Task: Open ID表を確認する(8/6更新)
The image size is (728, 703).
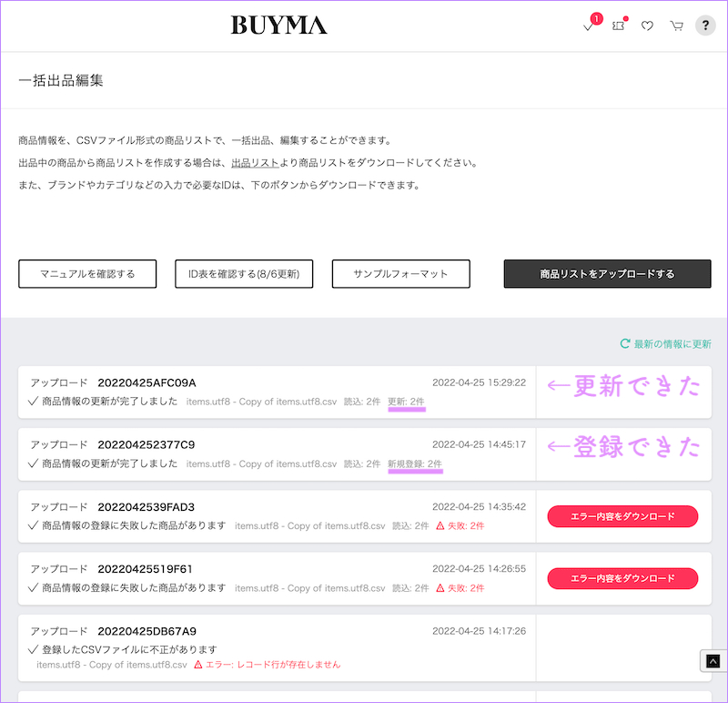Action: (244, 273)
